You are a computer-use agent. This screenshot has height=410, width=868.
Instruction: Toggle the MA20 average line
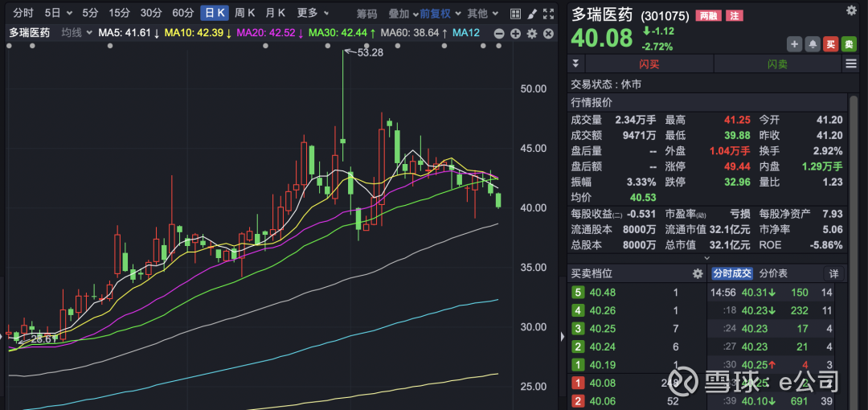click(269, 33)
